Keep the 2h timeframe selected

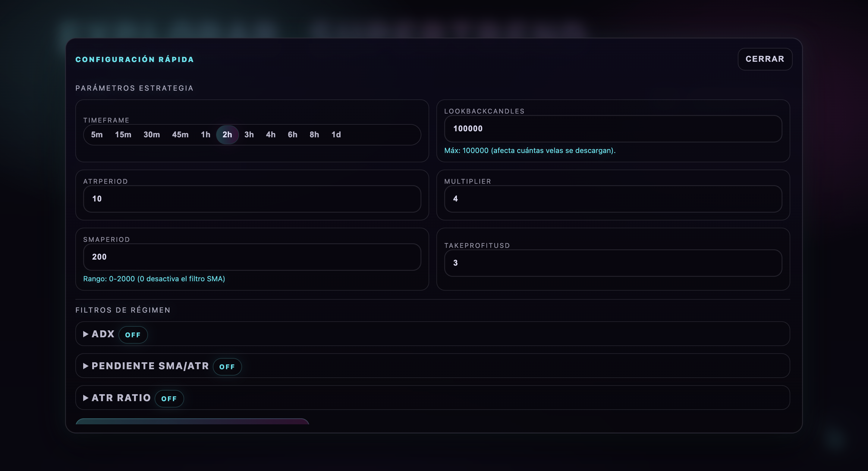[x=227, y=134]
